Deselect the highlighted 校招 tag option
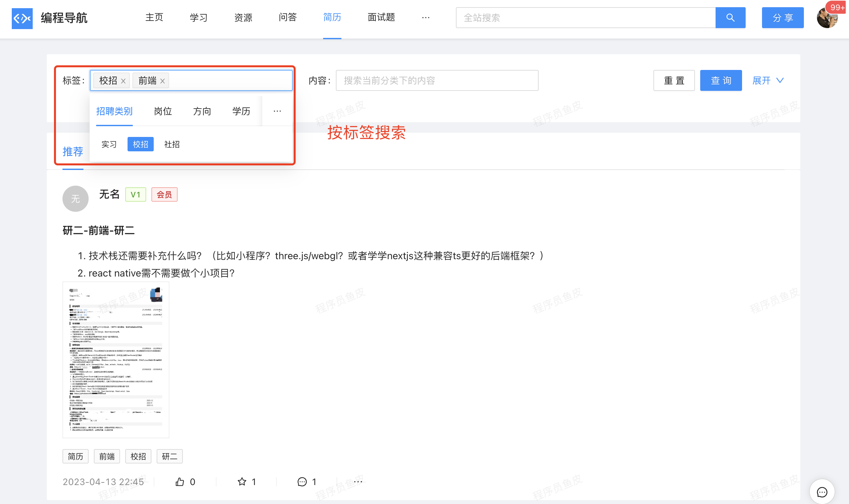The height and width of the screenshot is (504, 849). click(x=140, y=144)
